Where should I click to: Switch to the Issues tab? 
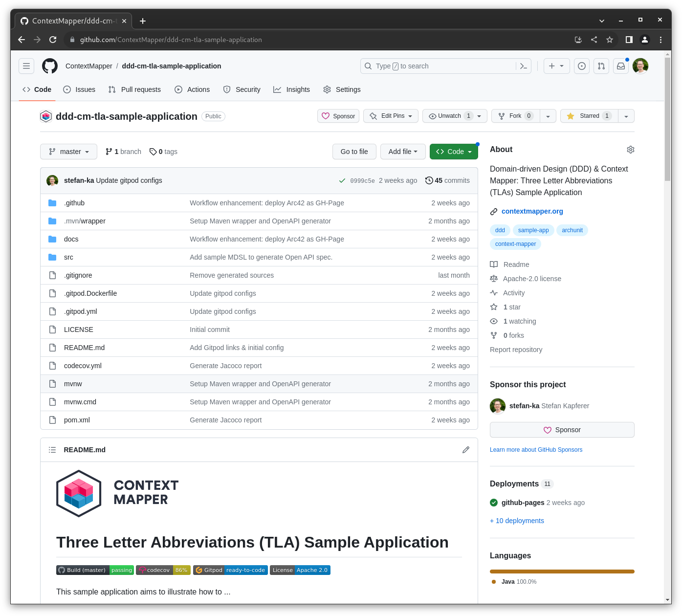point(80,89)
